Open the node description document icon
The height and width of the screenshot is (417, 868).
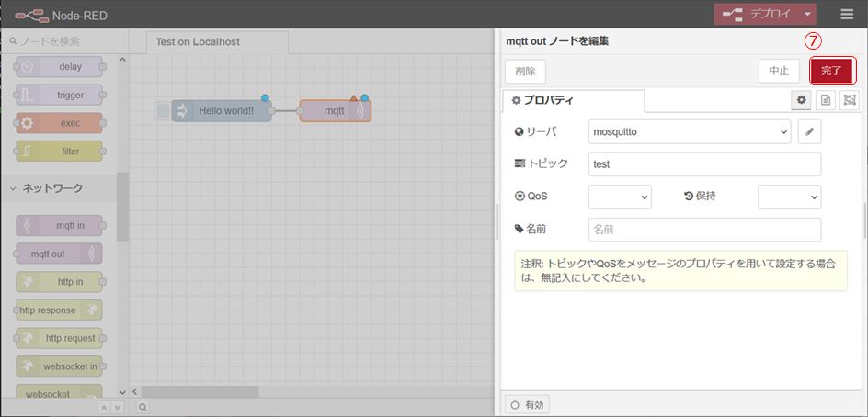(826, 100)
